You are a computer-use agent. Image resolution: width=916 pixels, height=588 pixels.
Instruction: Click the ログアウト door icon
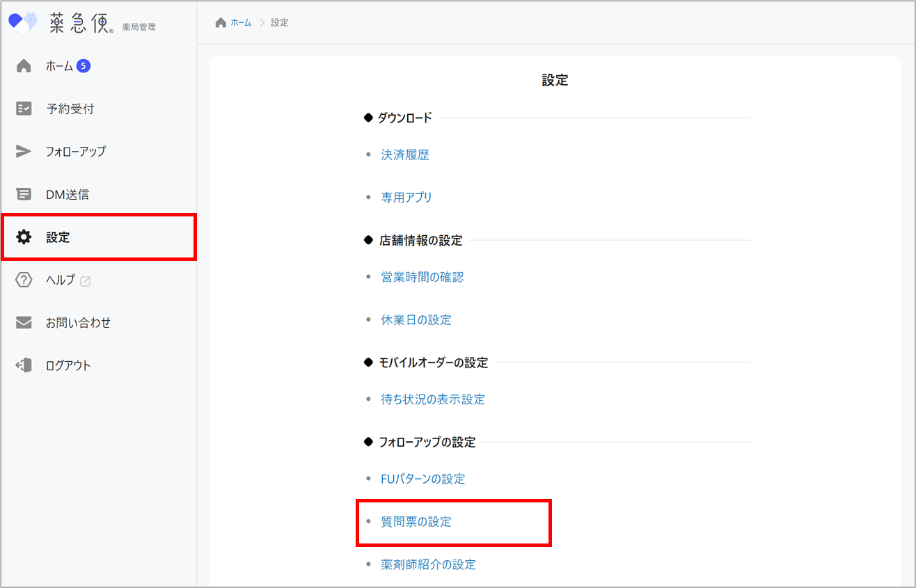coord(24,365)
